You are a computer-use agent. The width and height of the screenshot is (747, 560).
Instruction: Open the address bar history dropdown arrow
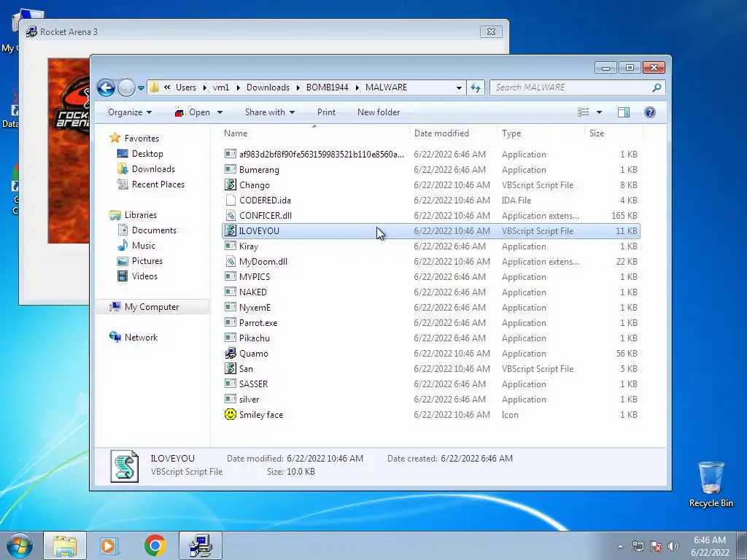(459, 87)
